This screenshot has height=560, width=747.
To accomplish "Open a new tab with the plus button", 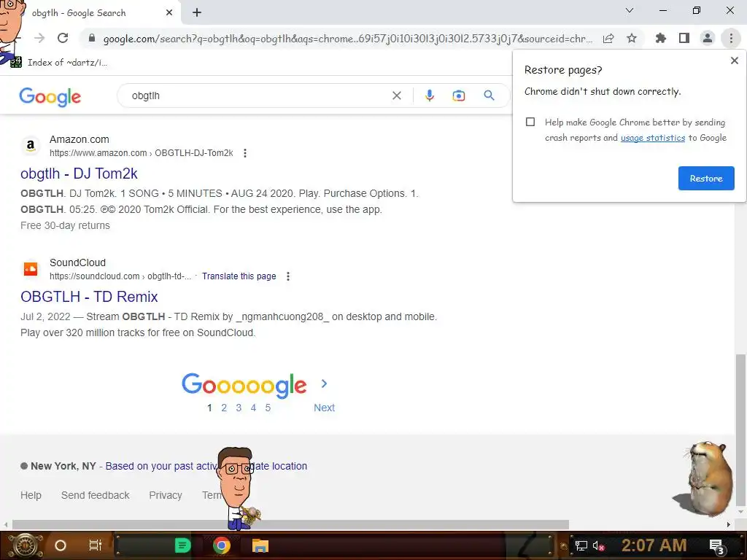I will pos(197,13).
